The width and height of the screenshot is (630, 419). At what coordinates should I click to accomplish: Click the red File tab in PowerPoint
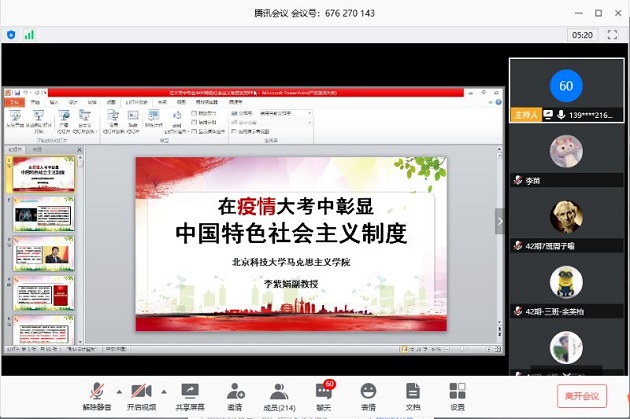(14, 102)
